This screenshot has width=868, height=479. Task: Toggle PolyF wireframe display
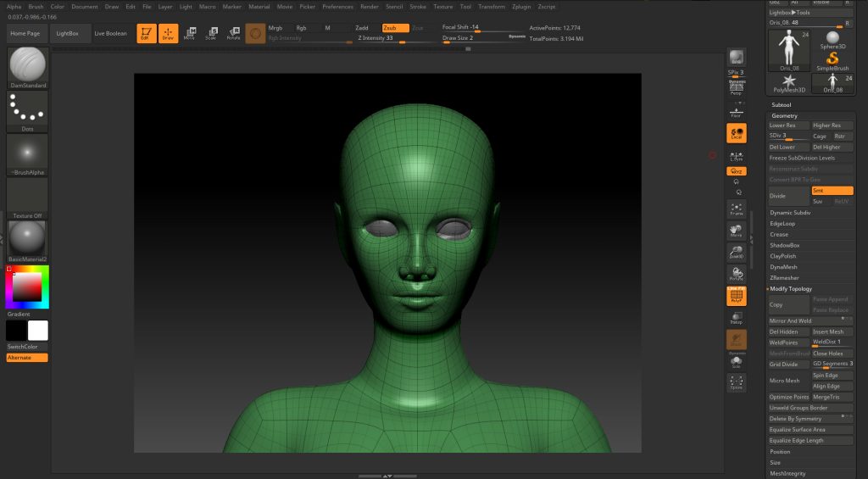point(736,296)
